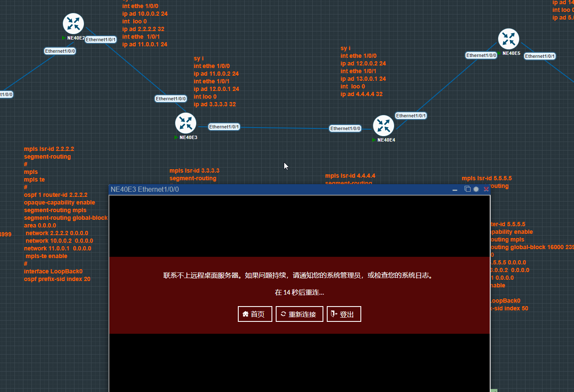Viewport: 574px width, 392px height.
Task: Select Ethernet1/0/1 label next to NE40E2
Action: pyautogui.click(x=100, y=40)
